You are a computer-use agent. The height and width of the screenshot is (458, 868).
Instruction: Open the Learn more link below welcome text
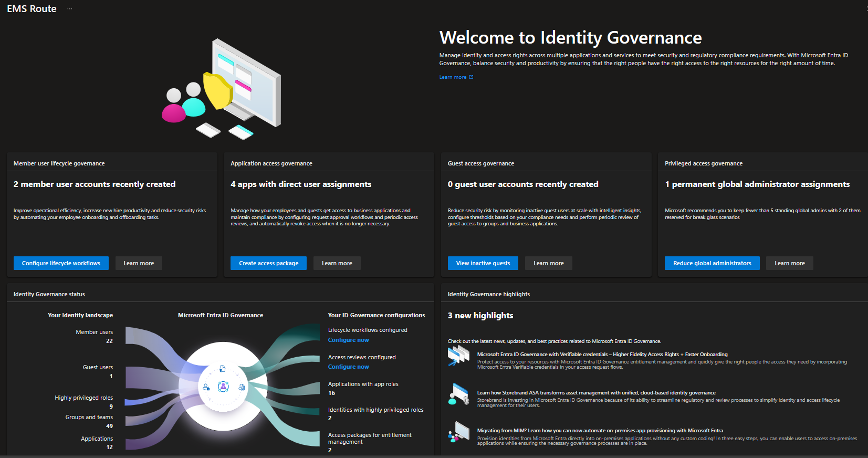453,77
